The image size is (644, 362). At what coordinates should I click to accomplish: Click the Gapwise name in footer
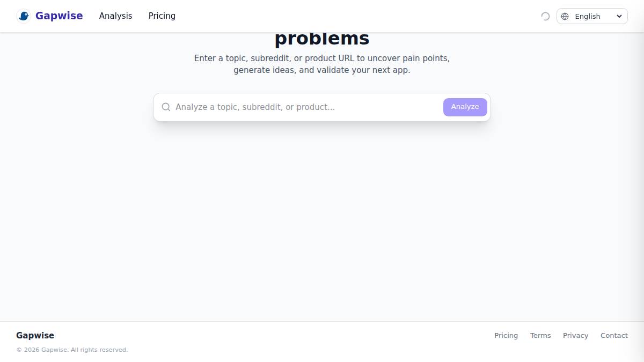click(x=35, y=336)
